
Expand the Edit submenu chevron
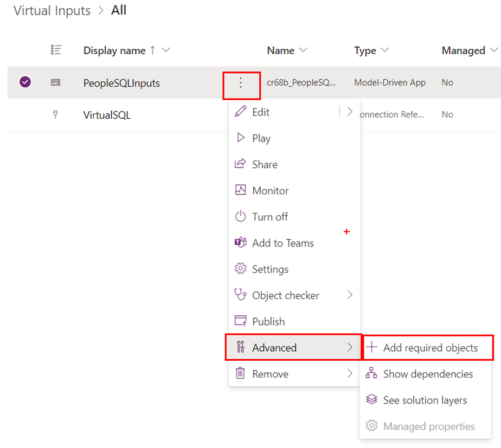coord(350,112)
